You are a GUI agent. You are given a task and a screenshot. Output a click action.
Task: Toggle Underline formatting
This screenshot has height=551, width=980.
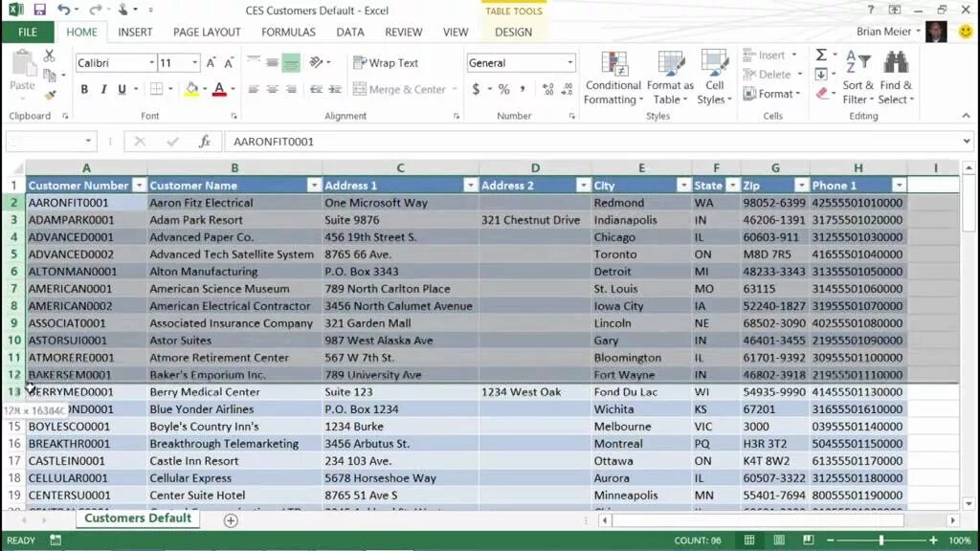point(122,89)
